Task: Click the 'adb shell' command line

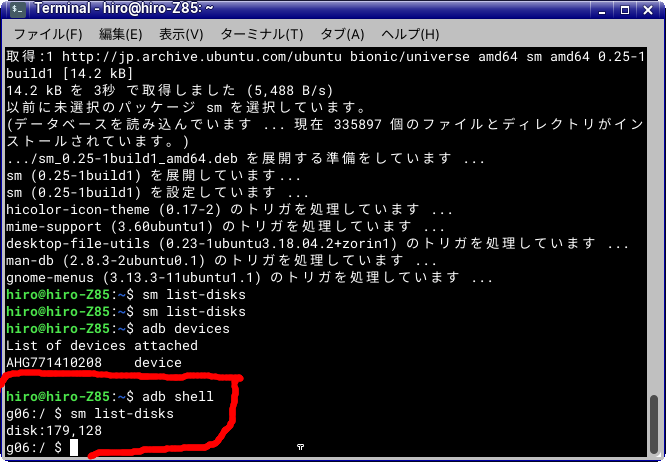Action: 110,396
